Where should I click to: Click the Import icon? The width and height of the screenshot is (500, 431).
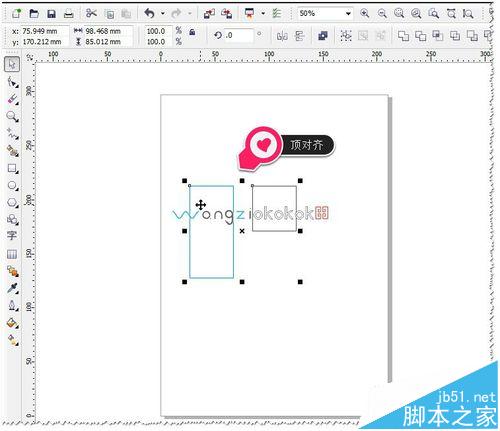click(x=209, y=14)
